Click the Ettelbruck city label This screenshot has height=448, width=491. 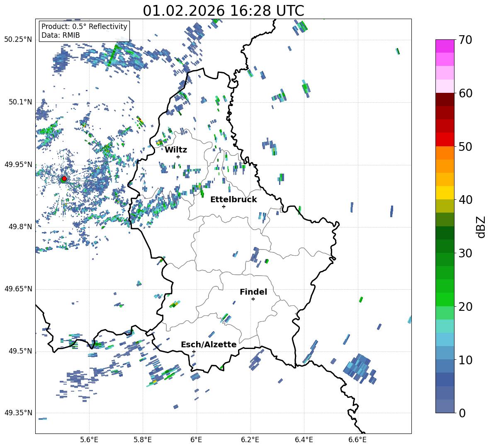coord(233,199)
